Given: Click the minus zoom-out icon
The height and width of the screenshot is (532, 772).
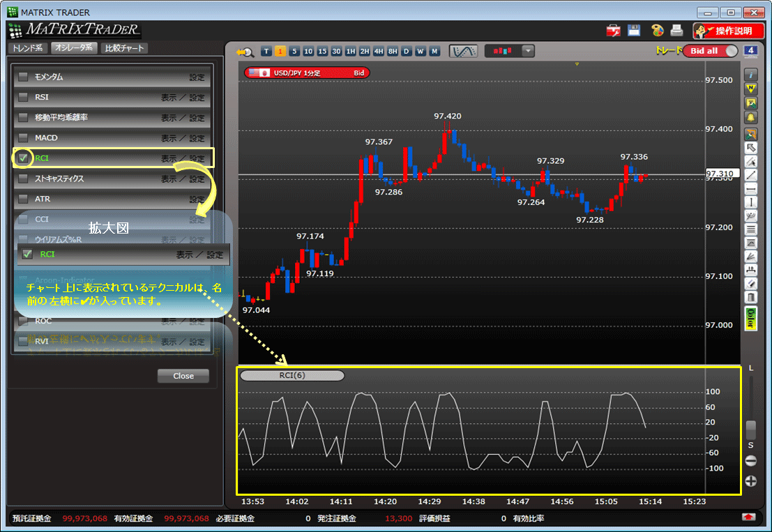Looking at the screenshot, I should coord(750,461).
